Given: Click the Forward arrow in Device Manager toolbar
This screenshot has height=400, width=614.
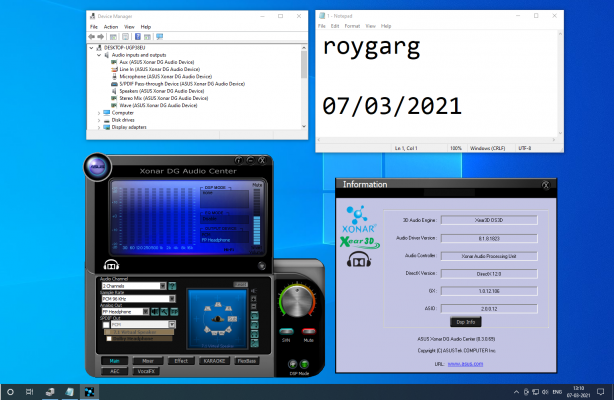Looking at the screenshot, I should click(101, 37).
